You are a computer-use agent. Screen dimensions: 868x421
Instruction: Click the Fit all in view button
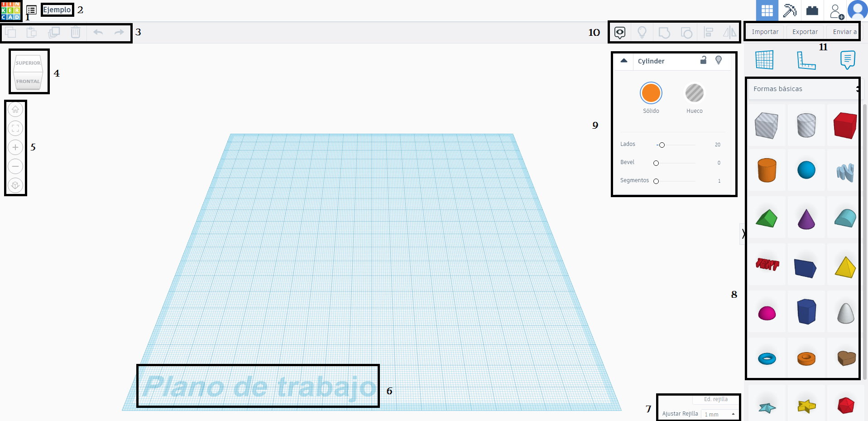[15, 128]
